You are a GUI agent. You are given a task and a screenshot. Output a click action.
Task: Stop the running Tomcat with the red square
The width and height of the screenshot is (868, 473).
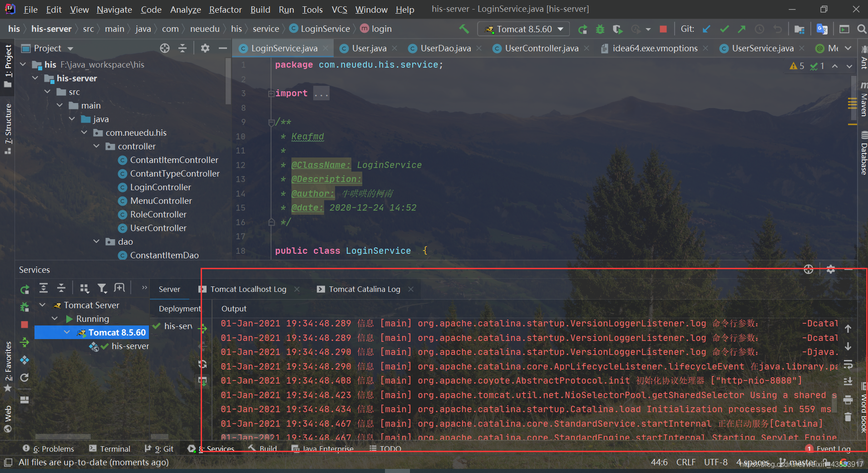click(x=663, y=29)
